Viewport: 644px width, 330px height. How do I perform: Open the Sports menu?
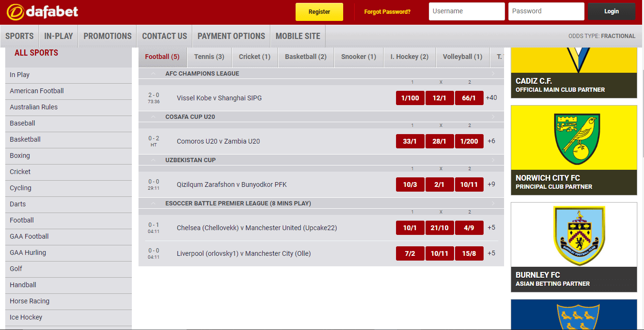(x=20, y=36)
